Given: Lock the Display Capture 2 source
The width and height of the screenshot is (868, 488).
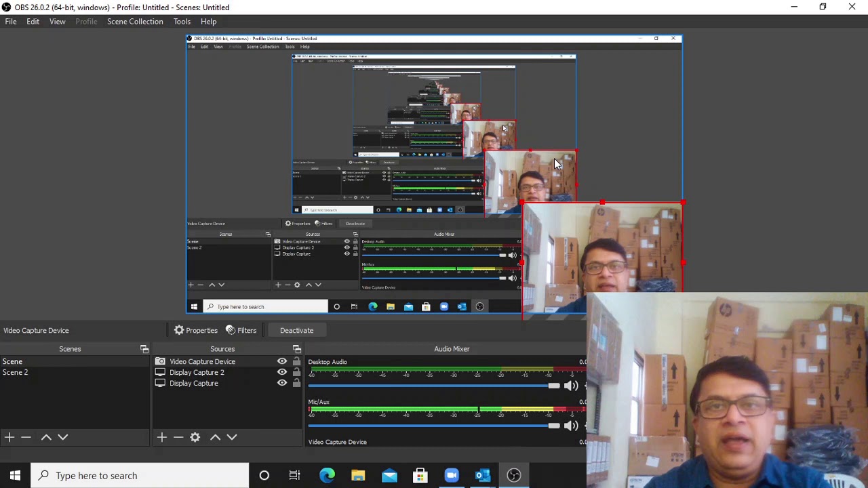Looking at the screenshot, I should click(x=296, y=372).
